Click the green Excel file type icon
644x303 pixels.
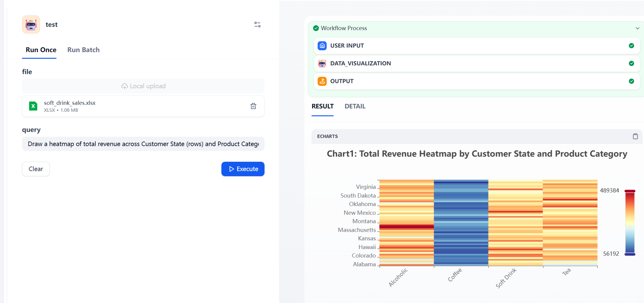pyautogui.click(x=33, y=106)
